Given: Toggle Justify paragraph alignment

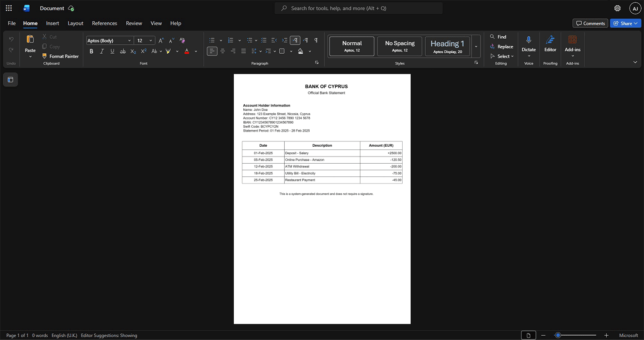Looking at the screenshot, I should [243, 51].
